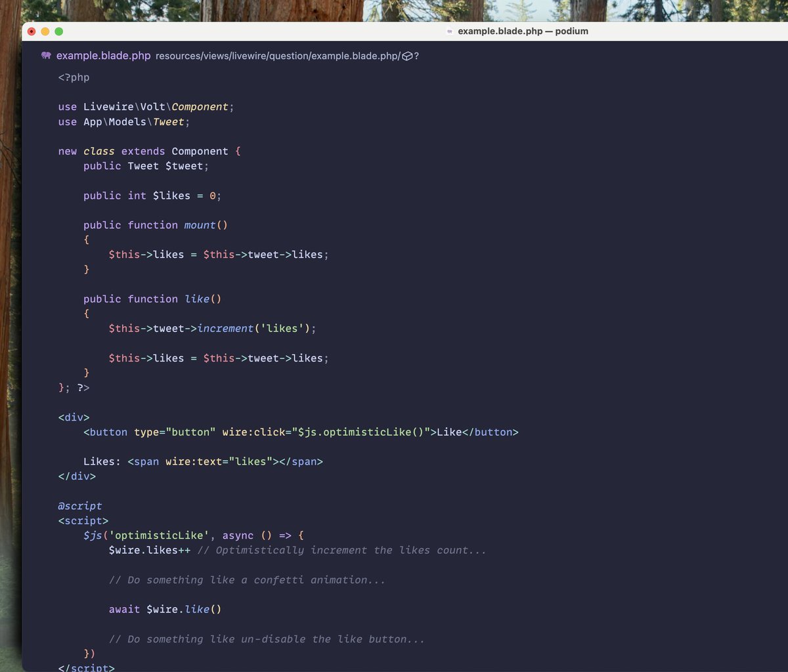Zoom the window with green button
This screenshot has width=788, height=672.
point(59,31)
